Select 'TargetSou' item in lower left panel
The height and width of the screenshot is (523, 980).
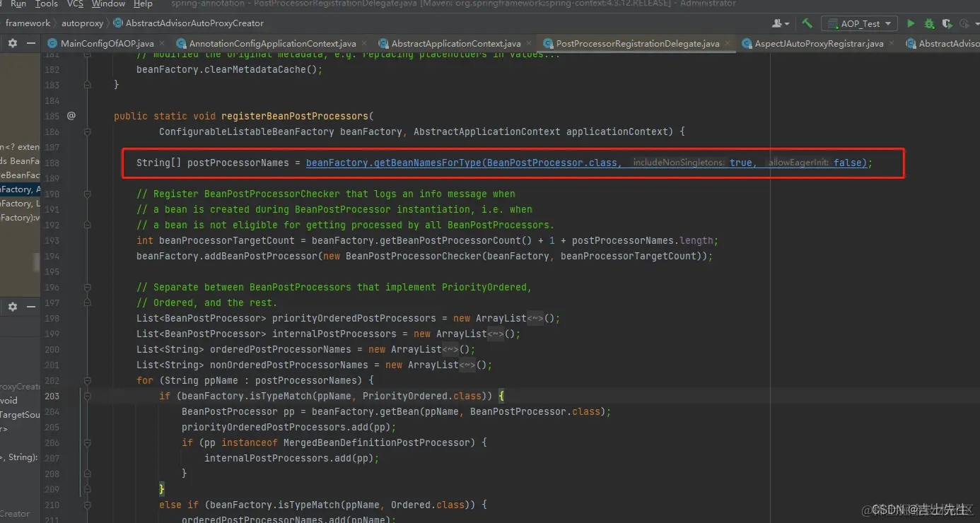coord(20,414)
